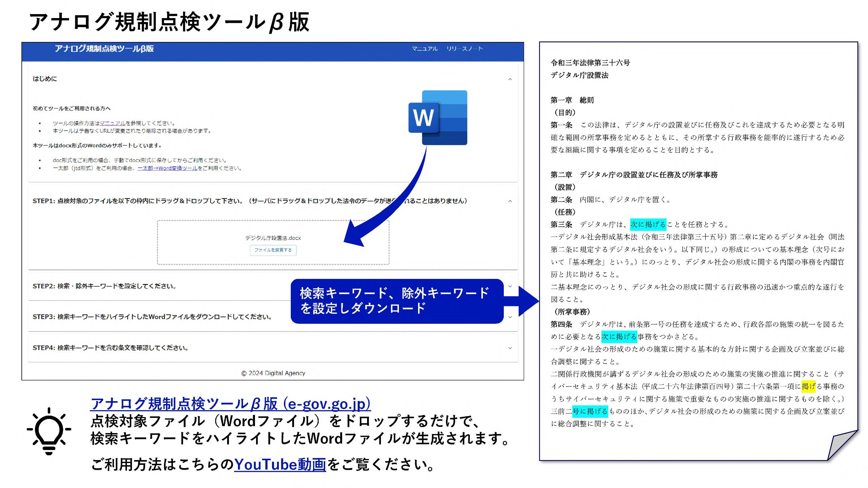
Task: Click the cyan highlighted 次に掲げる in 第三条
Action: pos(648,224)
